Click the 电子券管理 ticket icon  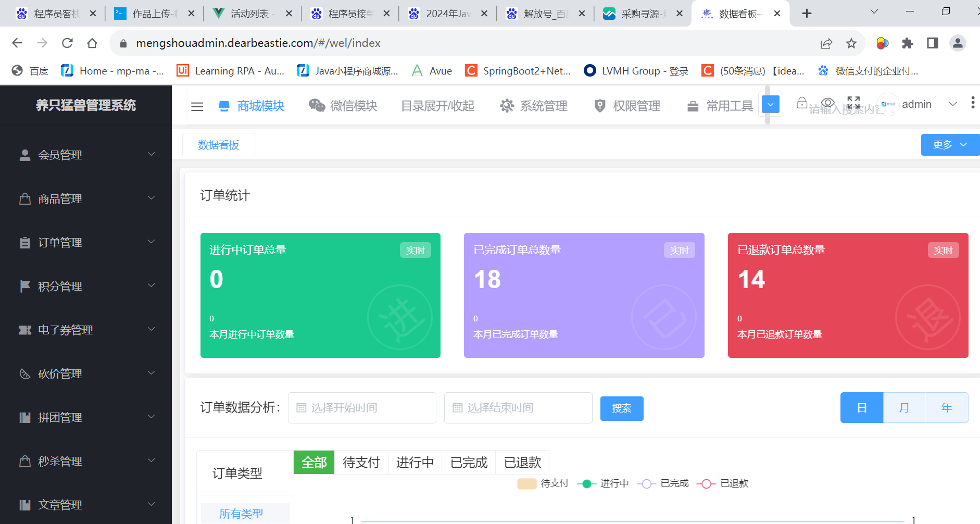click(25, 330)
